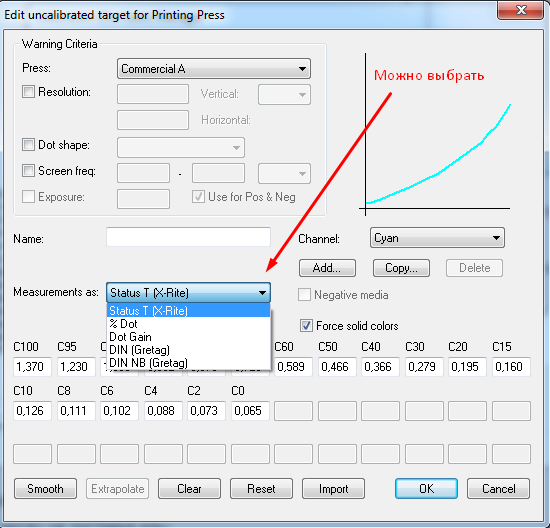Click the Copy... button
The width and height of the screenshot is (550, 528).
(401, 268)
